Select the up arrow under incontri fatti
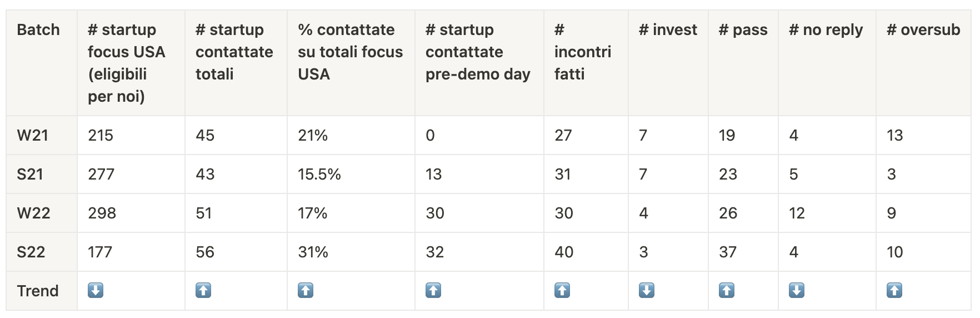 click(x=562, y=290)
